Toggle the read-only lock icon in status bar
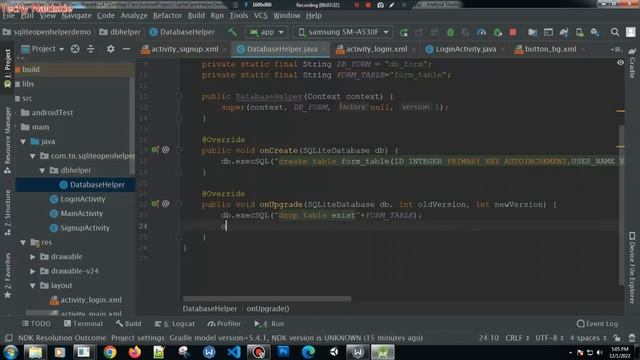Screen dimensions: 640x360 tap(617, 338)
